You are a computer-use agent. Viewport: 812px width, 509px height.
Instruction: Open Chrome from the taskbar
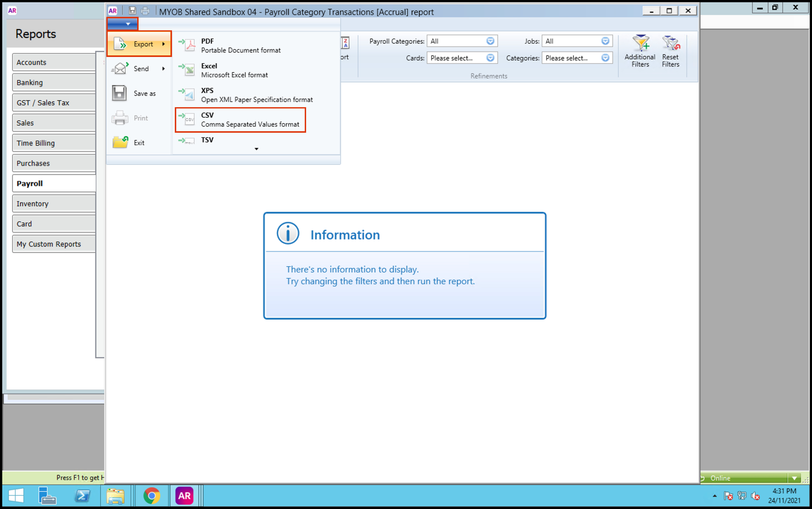(x=152, y=496)
